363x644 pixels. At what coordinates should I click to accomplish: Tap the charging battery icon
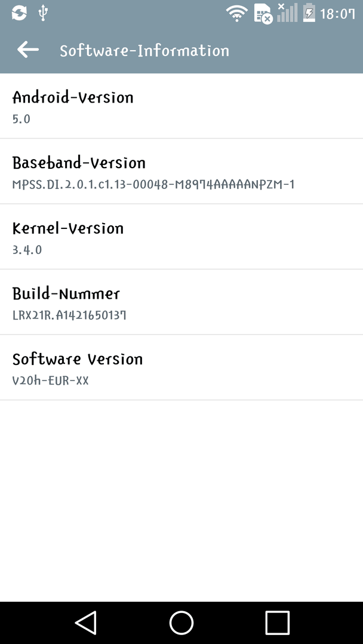coord(309,13)
